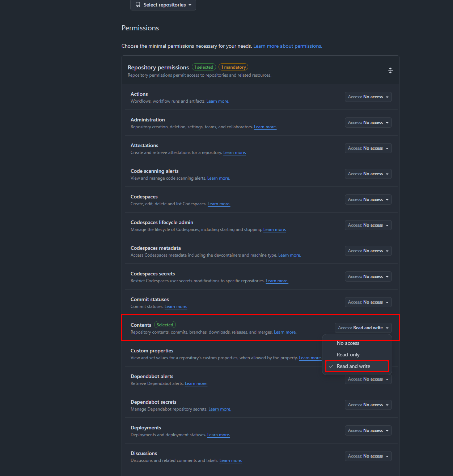Open the Administration access dropdown
Viewport: 453px width, 476px height.
pyautogui.click(x=368, y=122)
